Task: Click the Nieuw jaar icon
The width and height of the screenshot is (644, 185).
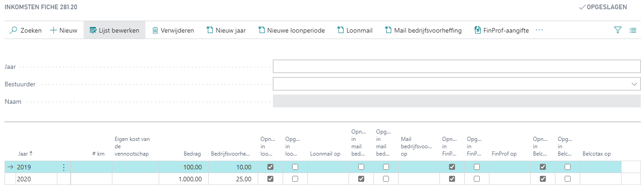Action: point(211,30)
